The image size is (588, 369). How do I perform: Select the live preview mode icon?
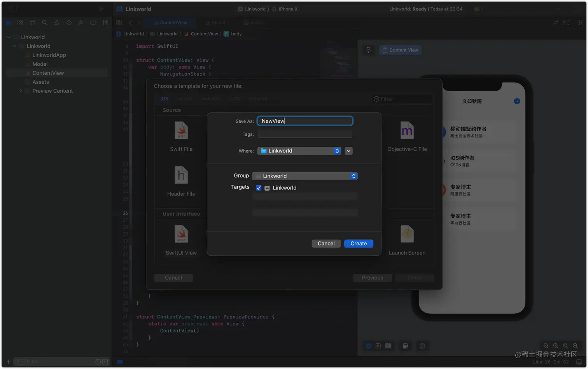(x=368, y=346)
